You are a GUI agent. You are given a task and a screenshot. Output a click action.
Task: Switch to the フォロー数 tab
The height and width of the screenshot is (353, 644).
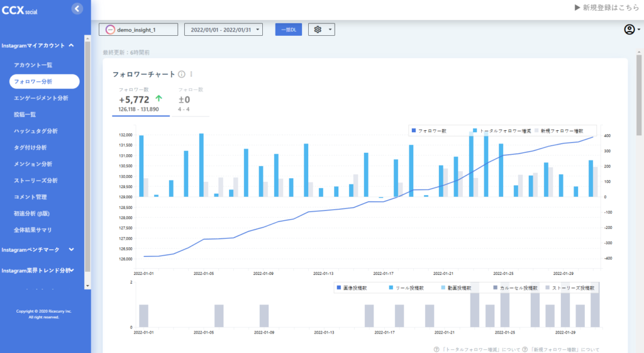click(x=190, y=100)
